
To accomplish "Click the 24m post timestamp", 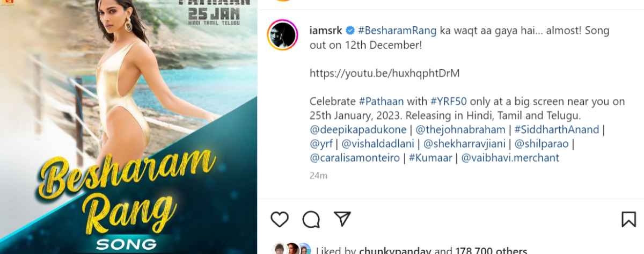I will tap(318, 175).
